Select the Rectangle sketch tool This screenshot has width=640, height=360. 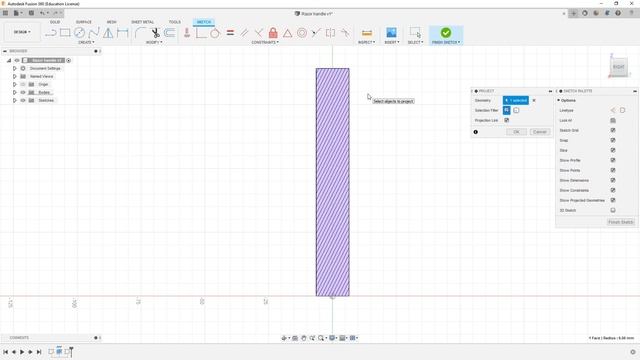pyautogui.click(x=65, y=33)
